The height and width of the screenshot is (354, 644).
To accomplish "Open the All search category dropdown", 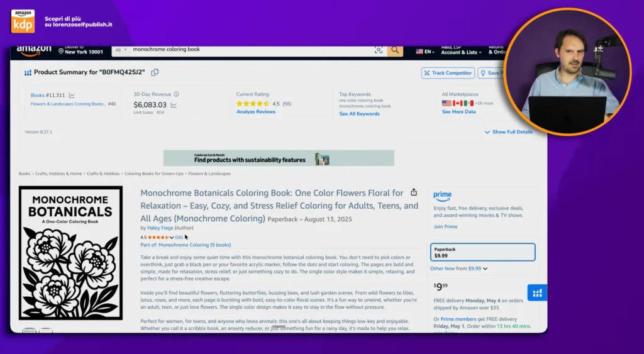I will click(121, 50).
